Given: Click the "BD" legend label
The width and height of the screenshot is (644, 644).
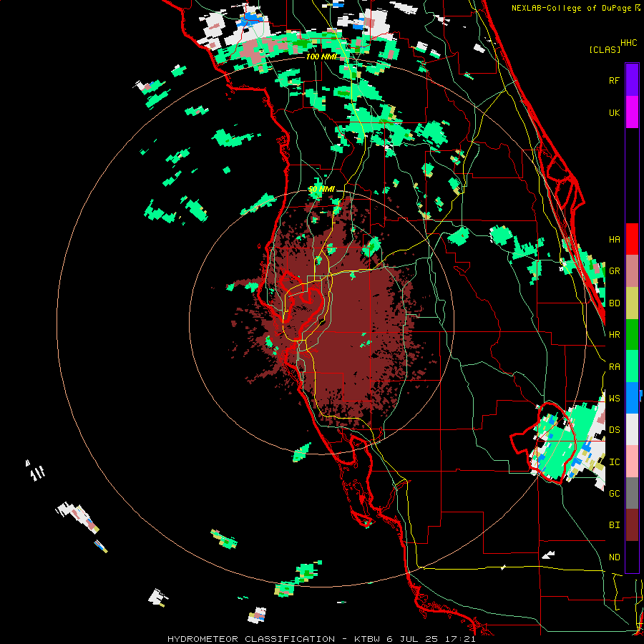Looking at the screenshot, I should tap(614, 303).
